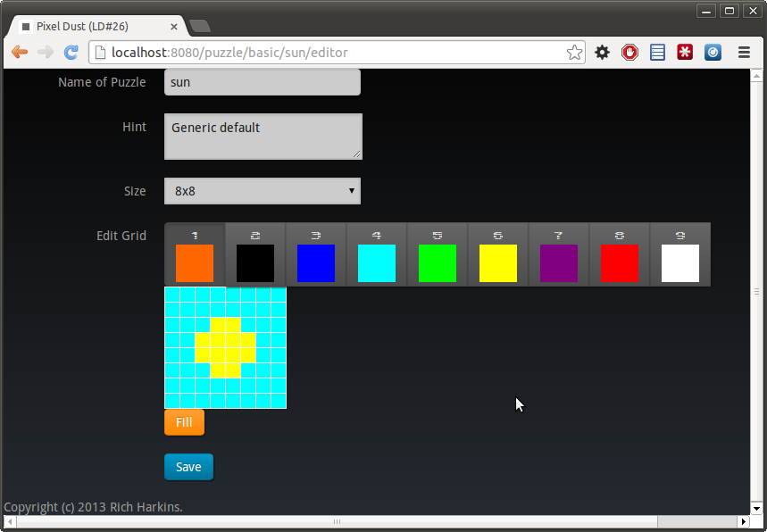Select green color swatch 5
767x532 pixels.
438,263
